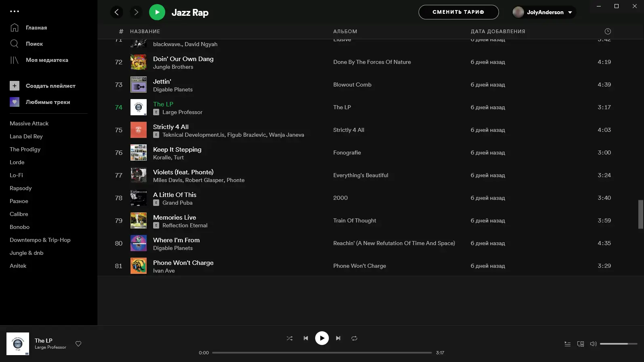Open artist Reflection Eternal
644x362 pixels.
click(185, 226)
